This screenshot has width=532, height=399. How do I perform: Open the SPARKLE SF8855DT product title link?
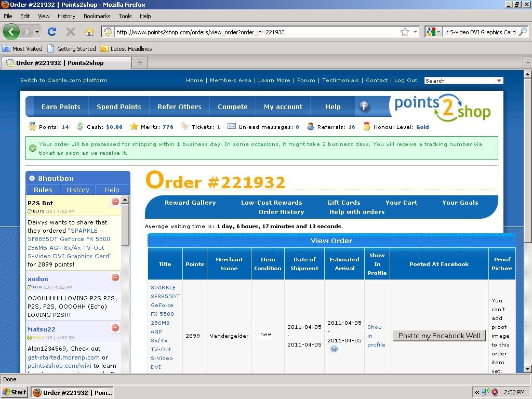[165, 327]
